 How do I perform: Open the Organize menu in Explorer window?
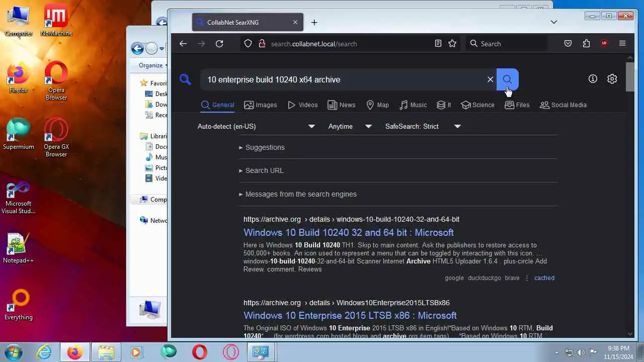click(153, 65)
